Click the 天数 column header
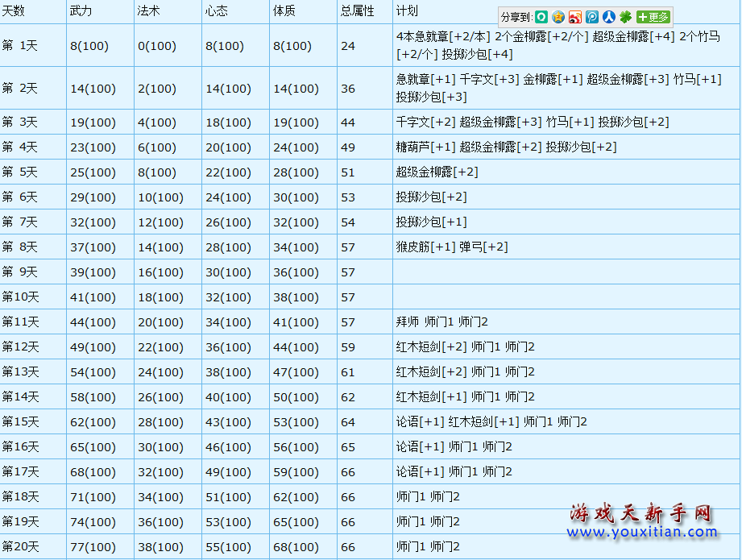This screenshot has height=560, width=742. click(15, 11)
